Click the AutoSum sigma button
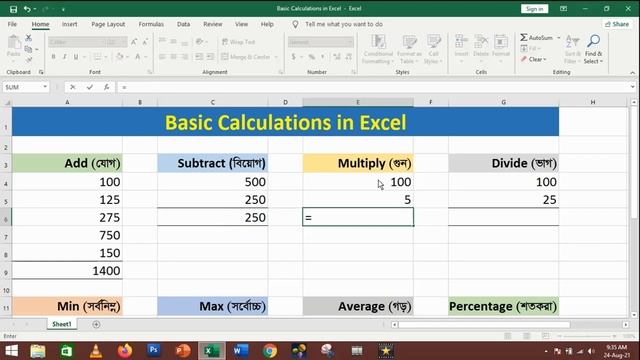 point(536,38)
